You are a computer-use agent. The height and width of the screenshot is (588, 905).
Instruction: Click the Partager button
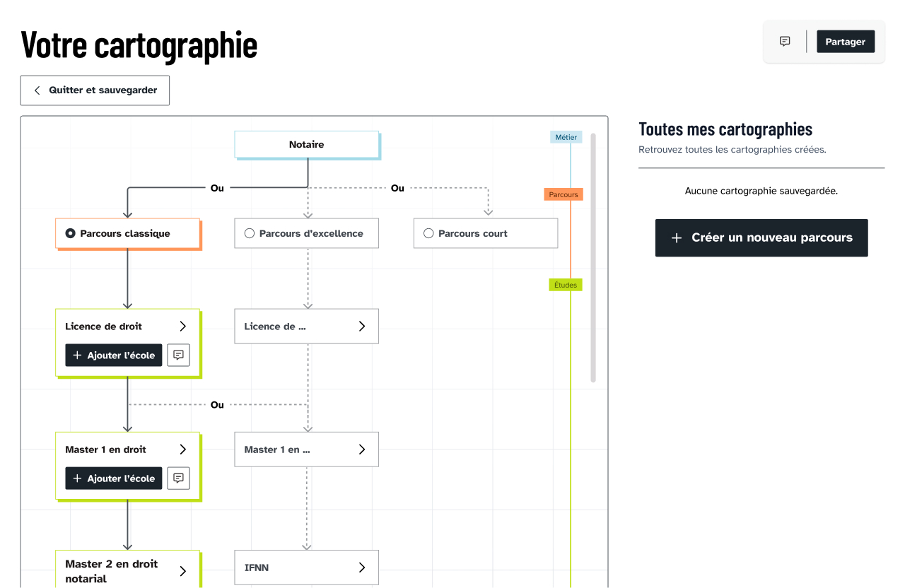(x=846, y=42)
